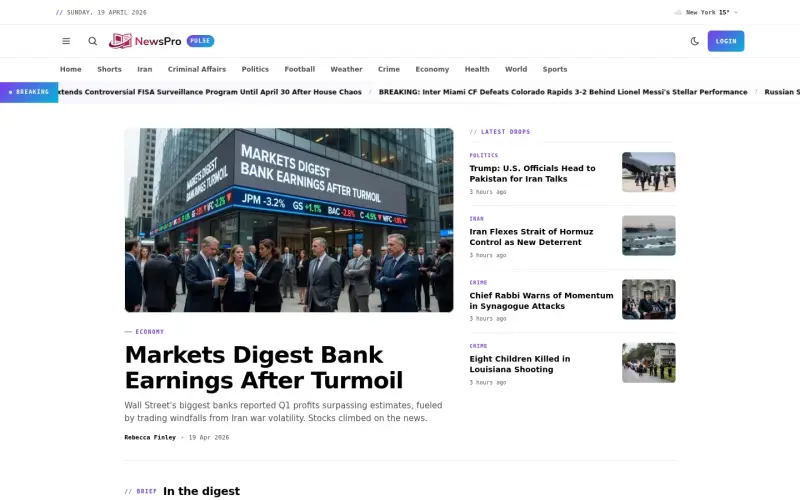Open the Health section
The width and height of the screenshot is (800, 500).
(477, 69)
